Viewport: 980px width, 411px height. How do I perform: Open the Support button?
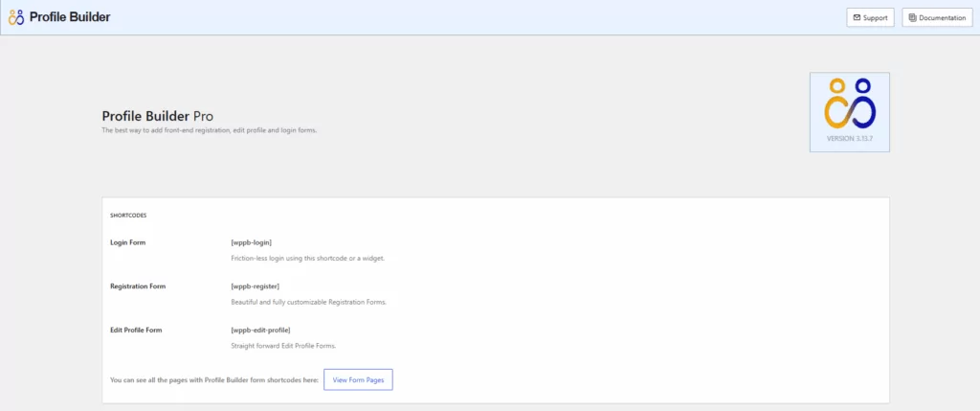(x=870, y=17)
